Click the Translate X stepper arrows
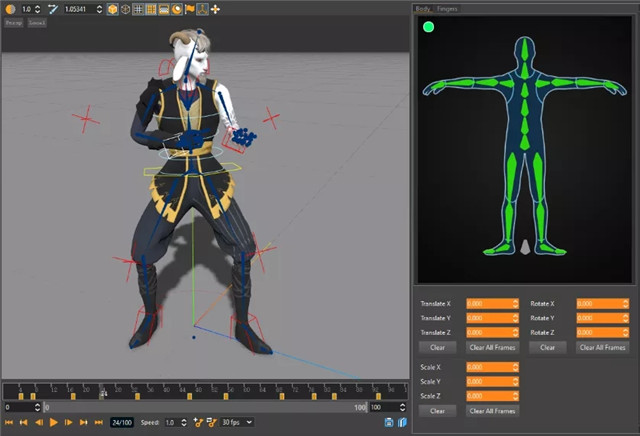Image resolution: width=640 pixels, height=436 pixels. pyautogui.click(x=514, y=303)
